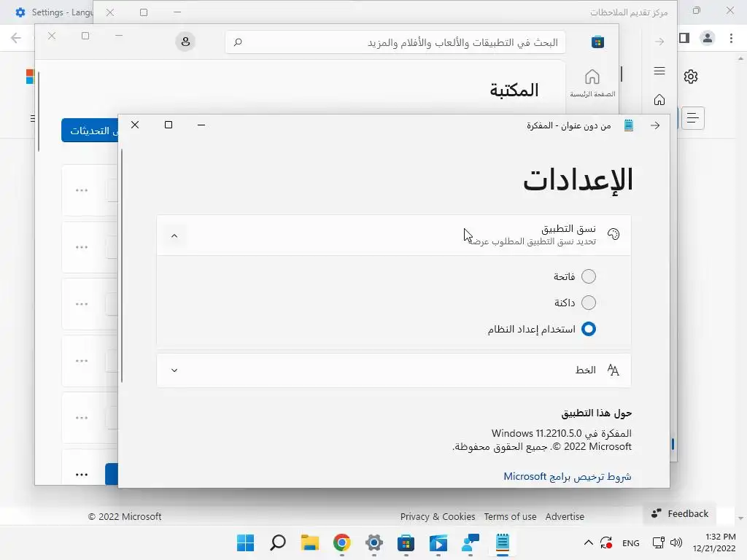Expand the font (الخط) section chevron
Image resolution: width=747 pixels, height=560 pixels.
pos(174,370)
